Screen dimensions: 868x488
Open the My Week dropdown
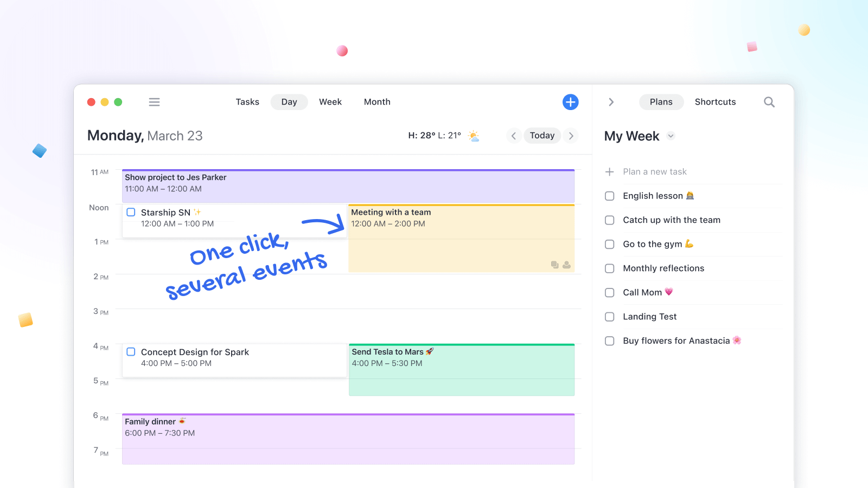(x=671, y=136)
